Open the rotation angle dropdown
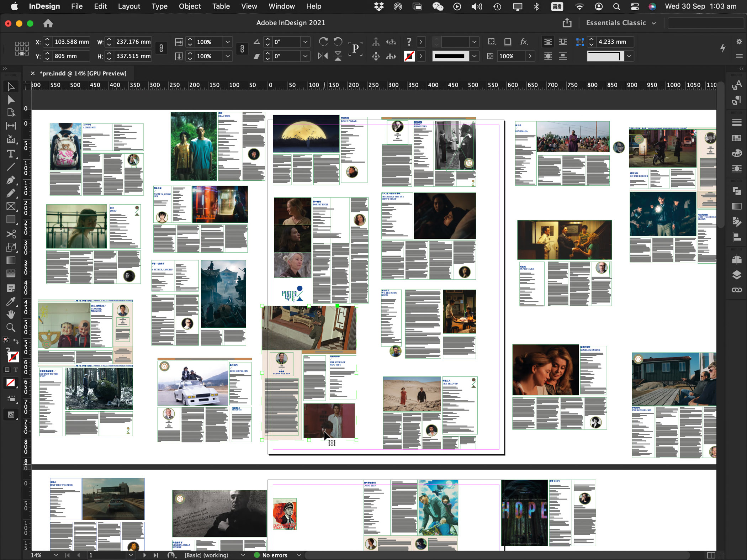Image resolution: width=747 pixels, height=560 pixels. [305, 42]
